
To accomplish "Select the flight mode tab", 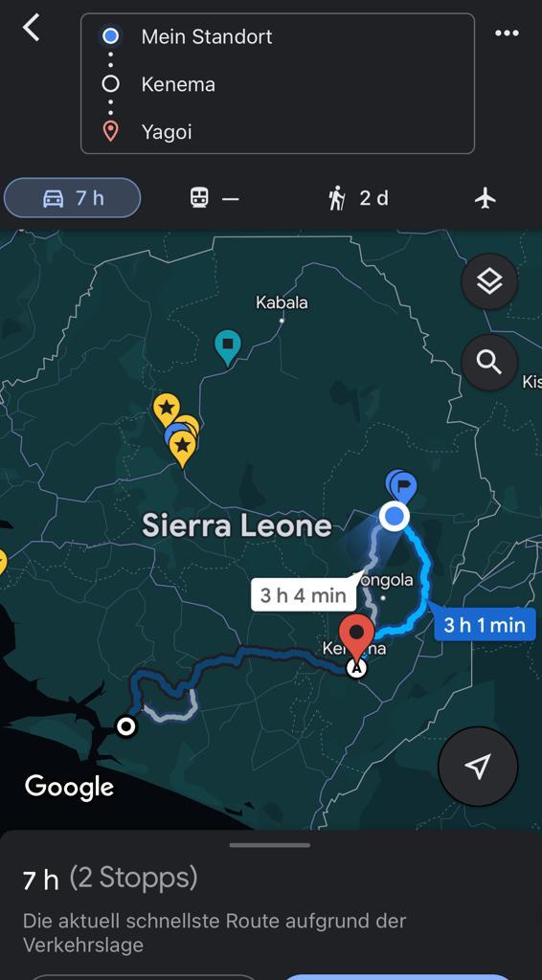I will point(486,199).
